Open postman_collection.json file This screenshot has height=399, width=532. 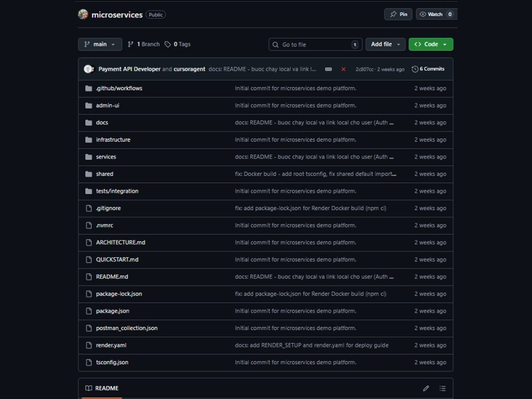click(x=127, y=328)
